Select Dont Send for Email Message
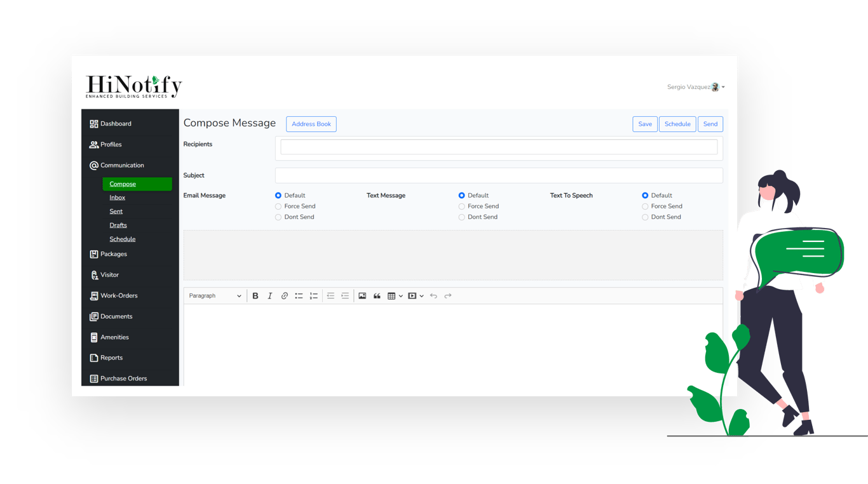This screenshot has width=868, height=484. coord(278,217)
